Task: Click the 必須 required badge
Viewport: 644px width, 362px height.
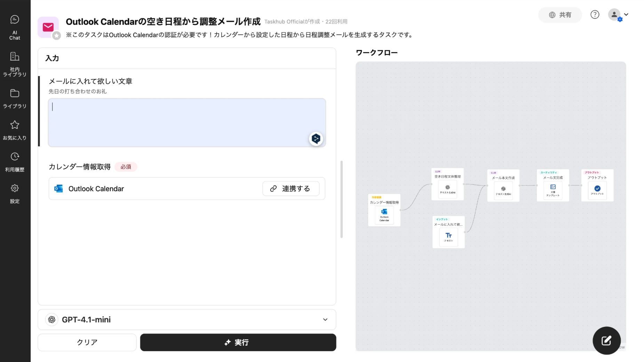Action: click(x=126, y=167)
